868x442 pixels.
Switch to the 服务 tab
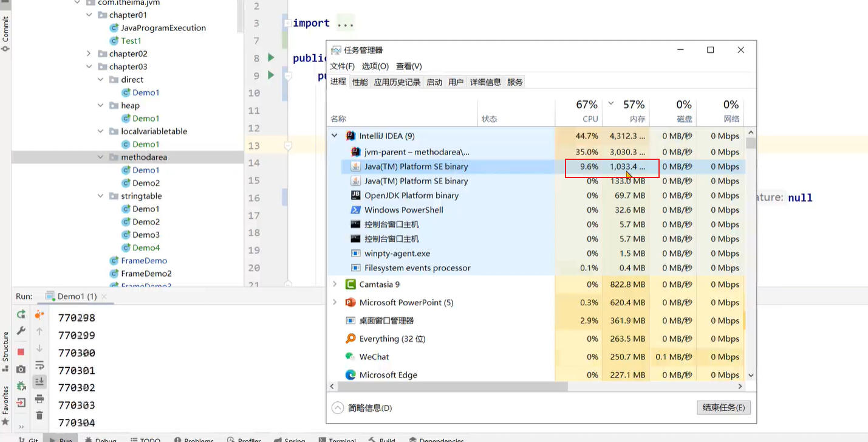(x=514, y=82)
